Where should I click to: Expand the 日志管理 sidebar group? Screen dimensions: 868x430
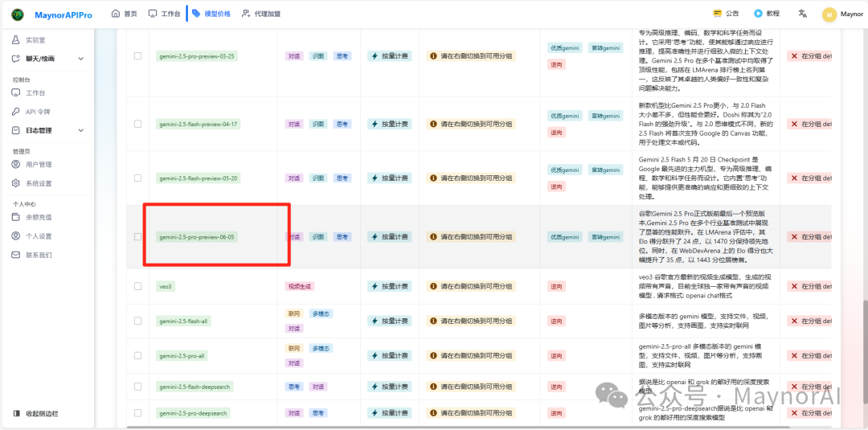[x=47, y=130]
